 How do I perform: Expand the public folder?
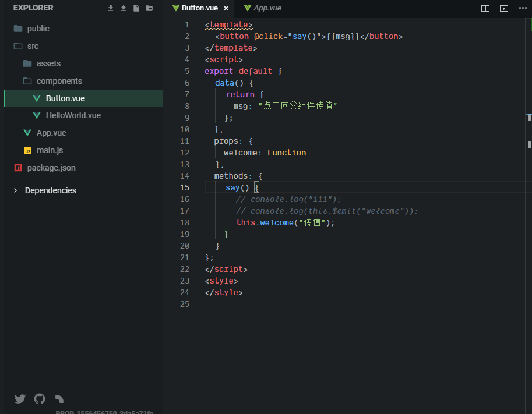tap(38, 29)
